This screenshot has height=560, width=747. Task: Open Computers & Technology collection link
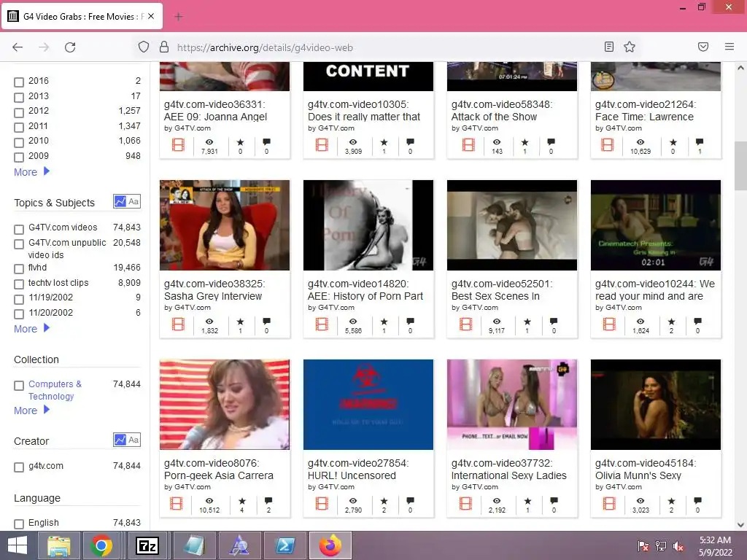pos(55,390)
